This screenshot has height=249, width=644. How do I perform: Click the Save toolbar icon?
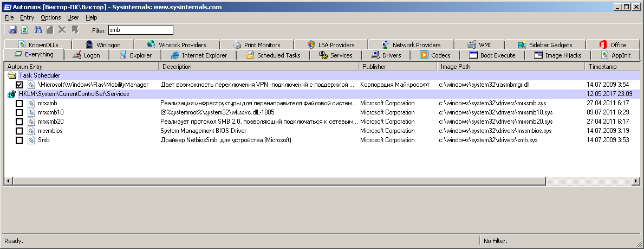pyautogui.click(x=12, y=30)
